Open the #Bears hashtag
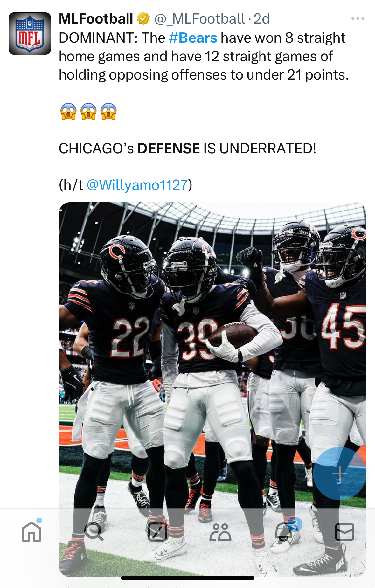This screenshot has width=375, height=588. pos(193,38)
